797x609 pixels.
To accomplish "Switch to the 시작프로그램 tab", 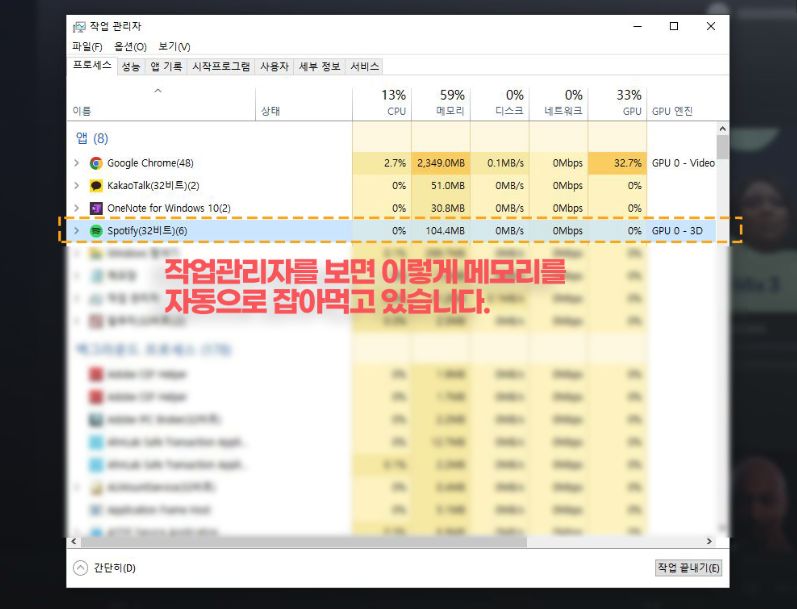I will [x=221, y=67].
